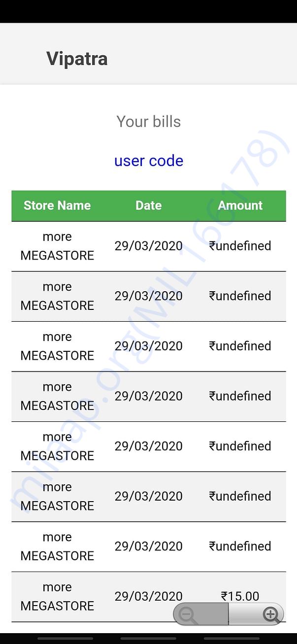Tap store name in the last bill row
This screenshot has width=297, height=644.
click(x=57, y=596)
